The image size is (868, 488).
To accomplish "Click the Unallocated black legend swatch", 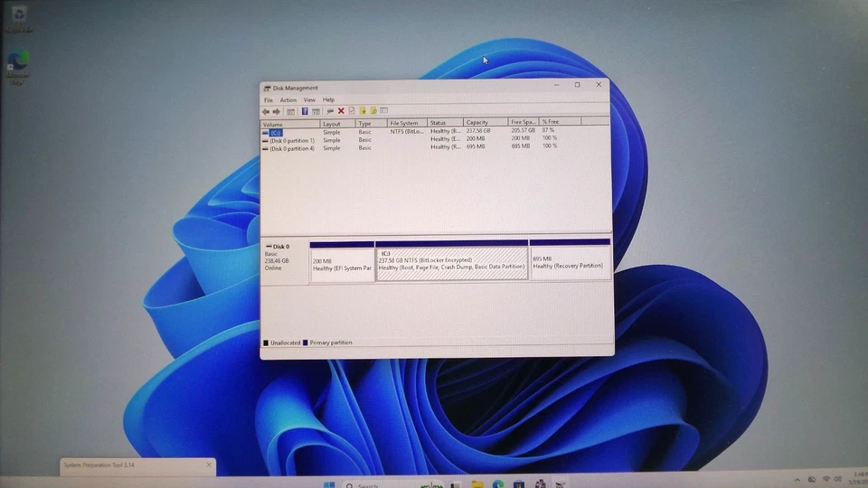I will (x=266, y=343).
